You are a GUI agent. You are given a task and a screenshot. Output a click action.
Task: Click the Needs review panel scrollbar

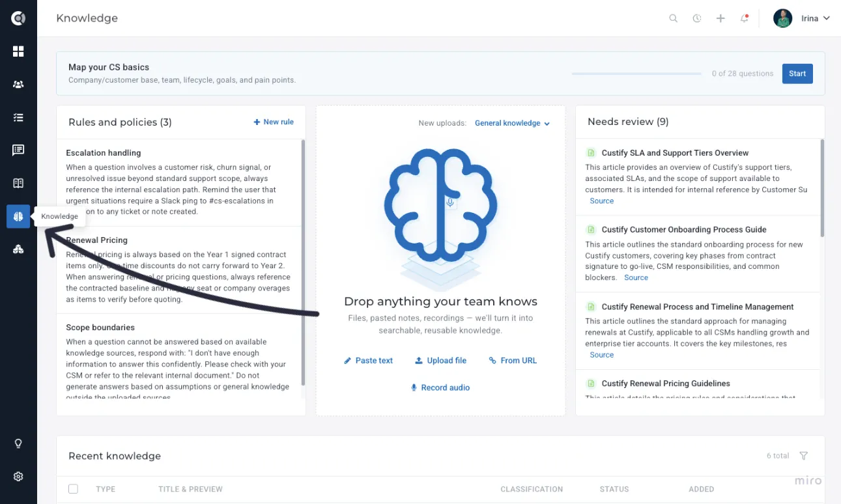click(822, 188)
